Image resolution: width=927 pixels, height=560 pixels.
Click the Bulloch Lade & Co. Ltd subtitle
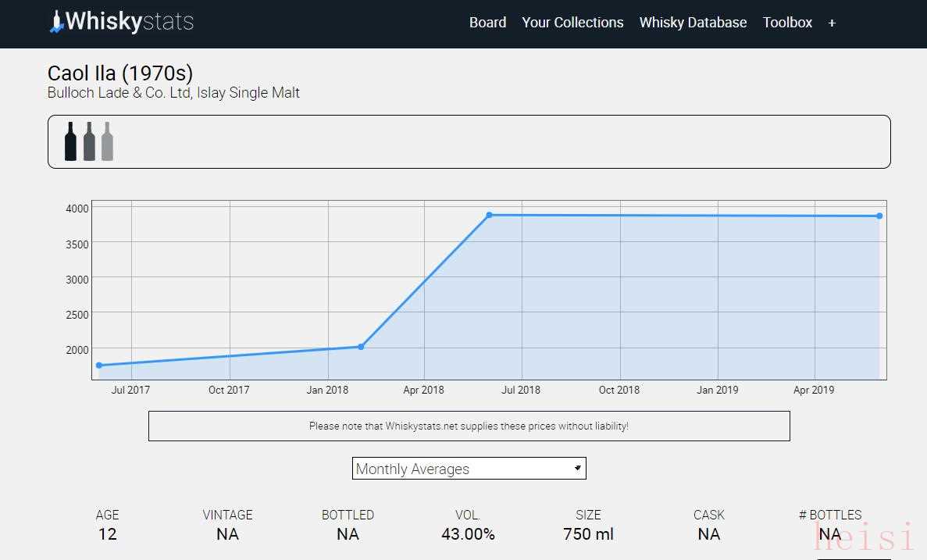(x=173, y=93)
